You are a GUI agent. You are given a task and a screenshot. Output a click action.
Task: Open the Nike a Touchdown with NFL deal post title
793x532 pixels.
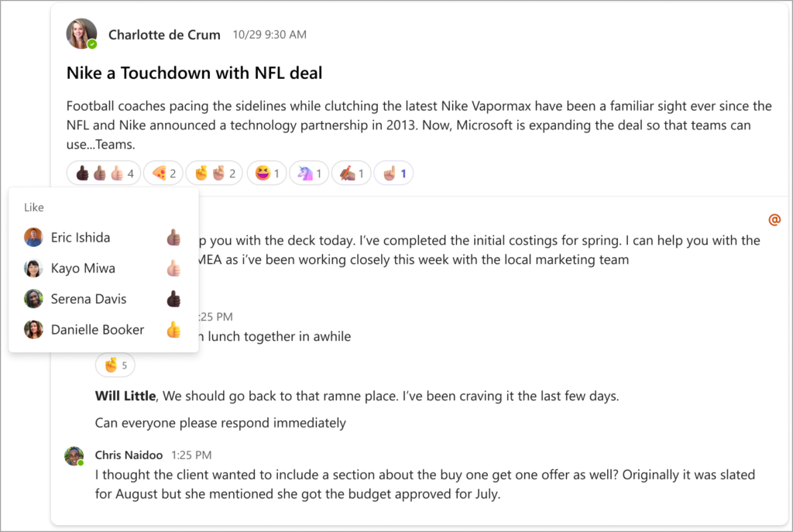tap(194, 74)
